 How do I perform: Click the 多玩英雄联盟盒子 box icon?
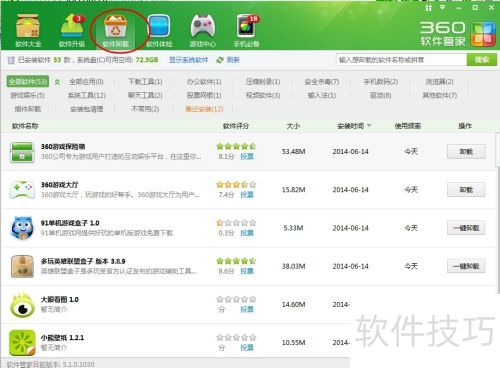click(22, 266)
